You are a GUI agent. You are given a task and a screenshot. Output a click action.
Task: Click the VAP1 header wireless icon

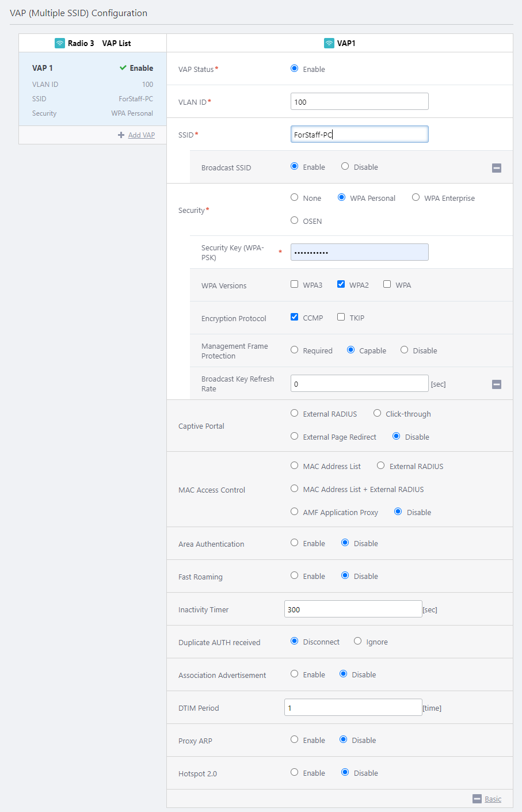(x=329, y=43)
